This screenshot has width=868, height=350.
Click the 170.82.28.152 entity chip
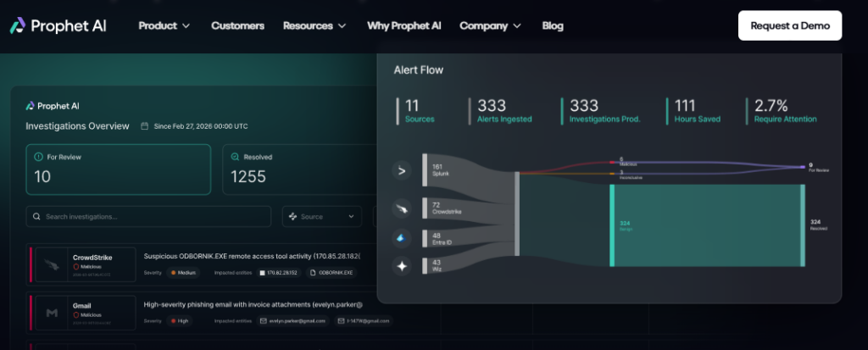(279, 273)
